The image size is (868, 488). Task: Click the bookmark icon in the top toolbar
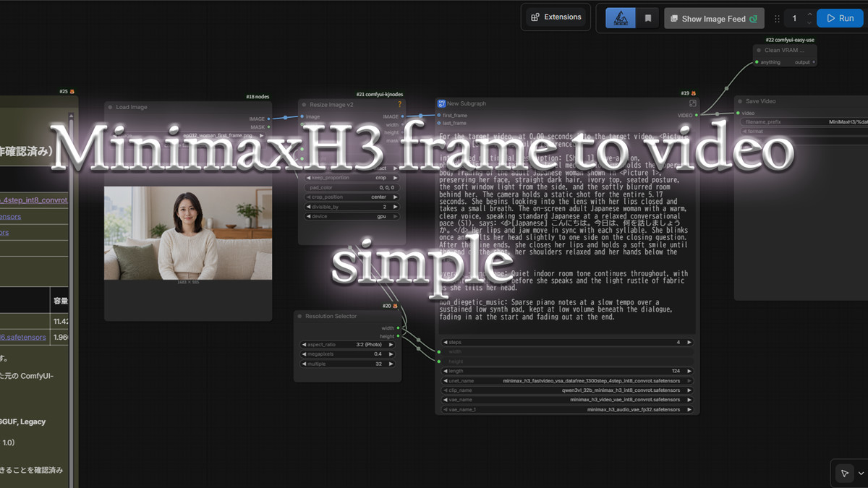[648, 18]
